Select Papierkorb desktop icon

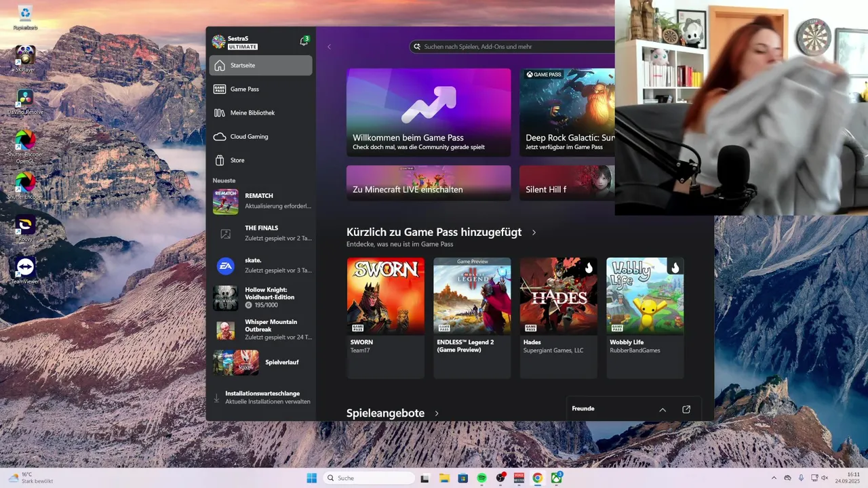coord(25,18)
